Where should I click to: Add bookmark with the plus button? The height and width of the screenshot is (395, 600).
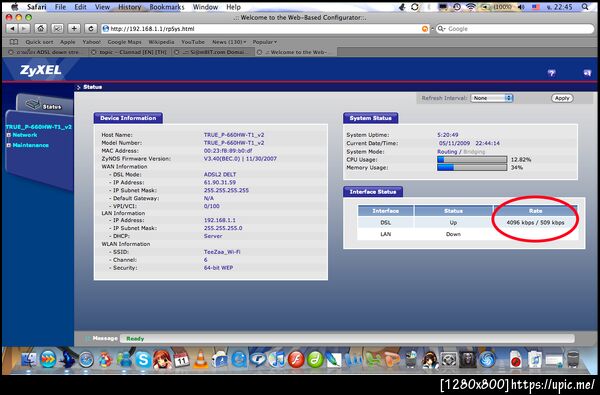(x=74, y=29)
